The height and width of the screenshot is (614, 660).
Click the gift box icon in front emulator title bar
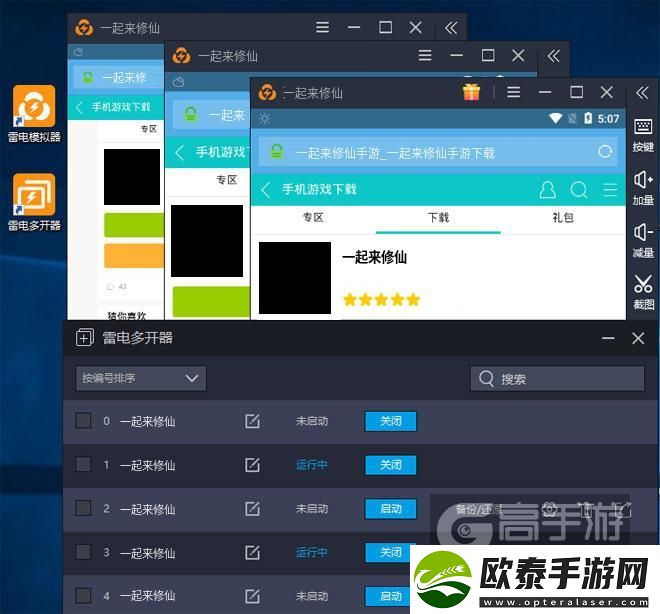pyautogui.click(x=471, y=92)
